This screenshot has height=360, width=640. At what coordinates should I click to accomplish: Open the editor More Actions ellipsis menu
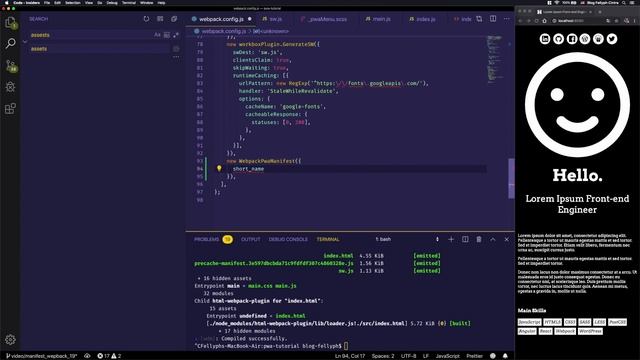pyautogui.click(x=507, y=19)
